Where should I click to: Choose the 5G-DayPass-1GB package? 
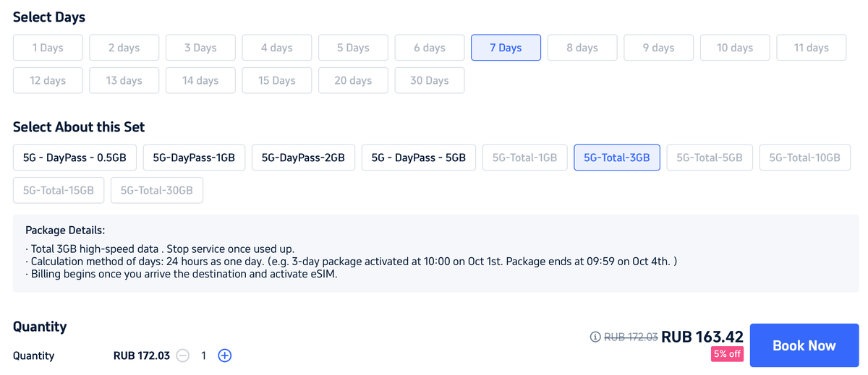[x=194, y=158]
